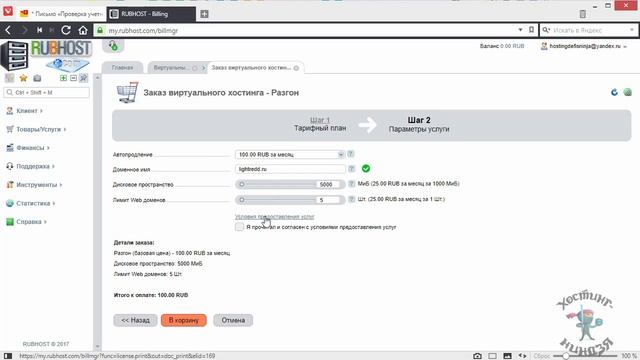Click the green domain validation checkmark
640x360 pixels.
(366, 169)
